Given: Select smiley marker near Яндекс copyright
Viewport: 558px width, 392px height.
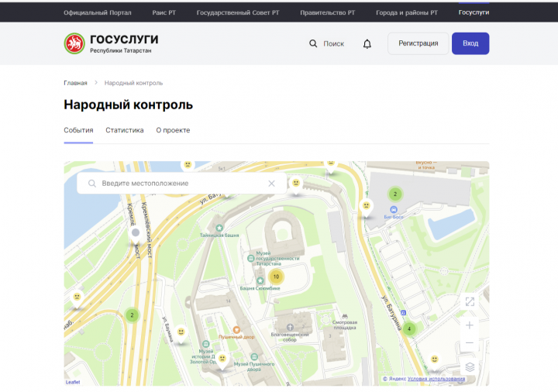Looking at the screenshot, I should [435, 361].
